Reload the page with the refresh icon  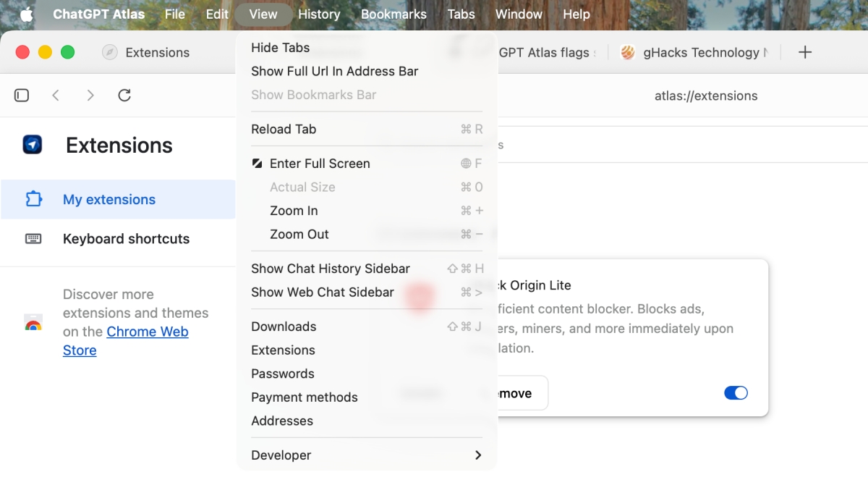click(x=124, y=96)
